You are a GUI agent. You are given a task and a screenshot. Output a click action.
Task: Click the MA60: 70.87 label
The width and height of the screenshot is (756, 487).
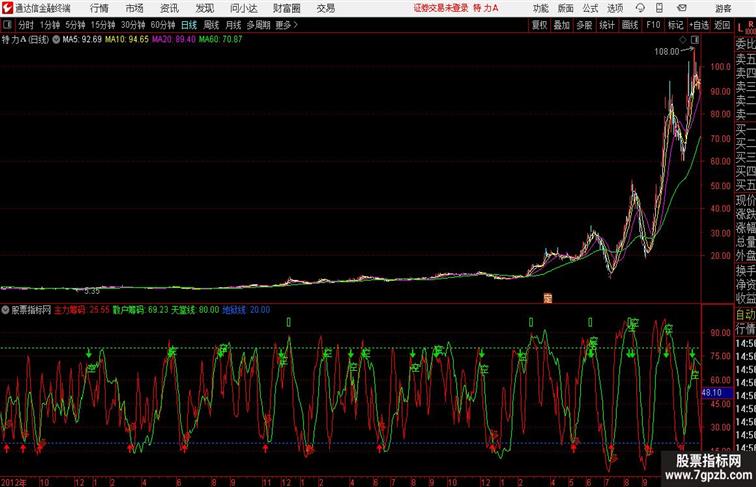point(220,40)
